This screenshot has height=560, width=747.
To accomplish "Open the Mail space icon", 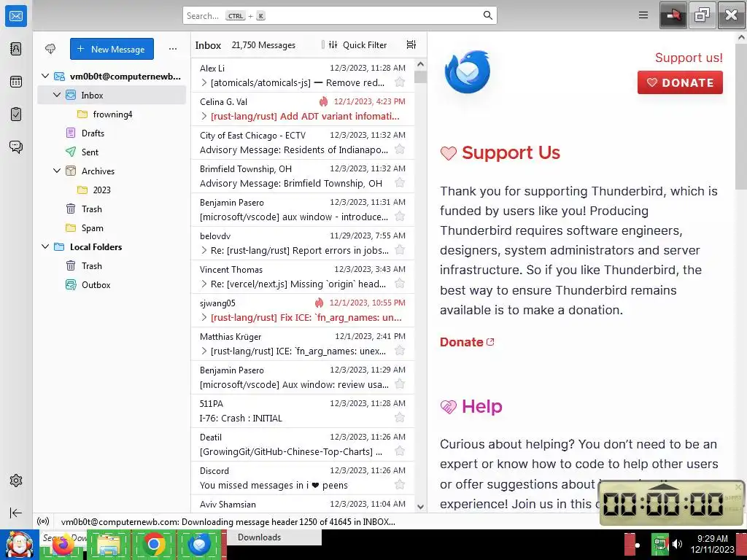I will [16, 16].
